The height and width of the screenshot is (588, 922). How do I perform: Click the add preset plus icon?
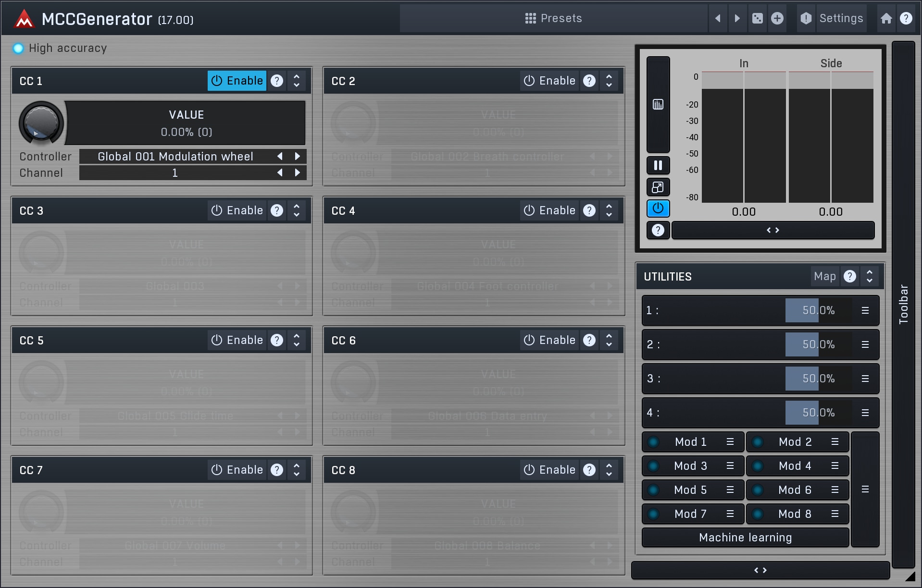(777, 18)
